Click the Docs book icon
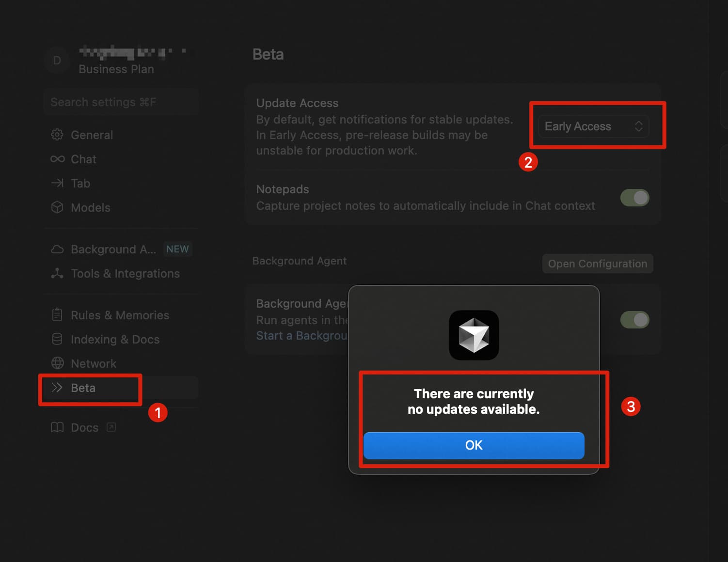This screenshot has height=562, width=728. coord(57,427)
